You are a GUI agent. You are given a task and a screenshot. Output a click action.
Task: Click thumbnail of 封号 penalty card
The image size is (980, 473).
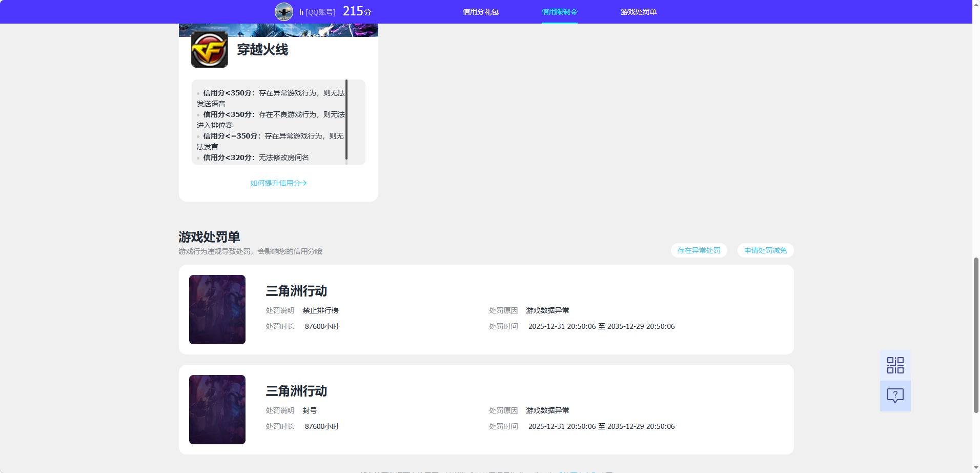pos(217,409)
